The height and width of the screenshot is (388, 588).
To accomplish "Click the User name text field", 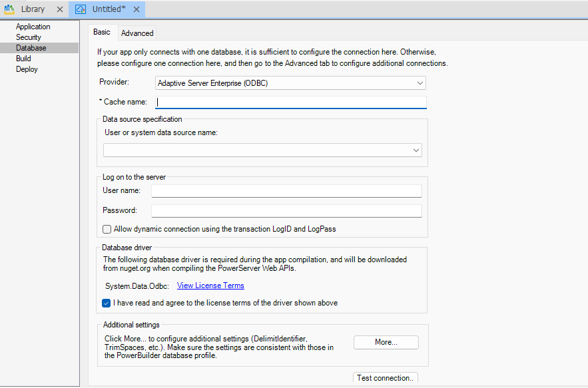I will pos(286,192).
